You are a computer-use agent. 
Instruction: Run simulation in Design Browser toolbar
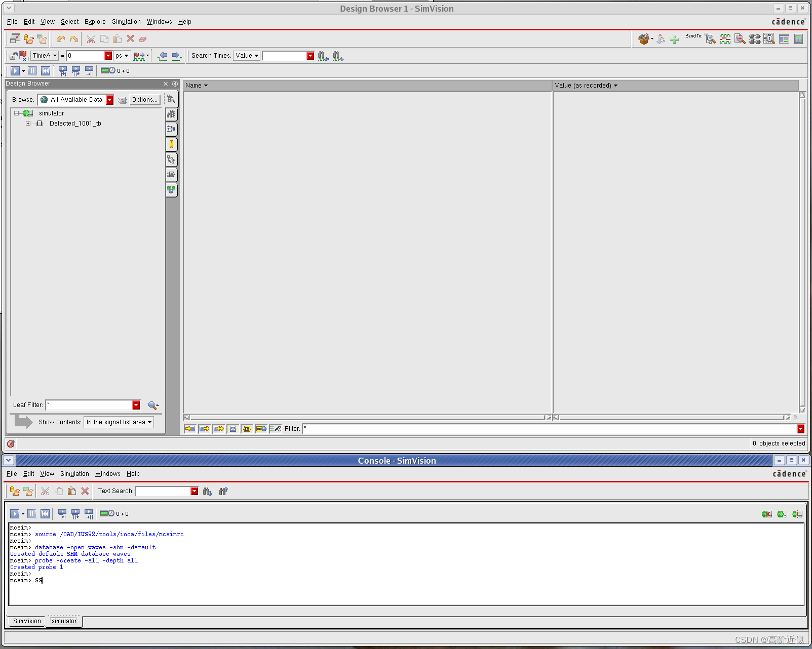click(15, 71)
